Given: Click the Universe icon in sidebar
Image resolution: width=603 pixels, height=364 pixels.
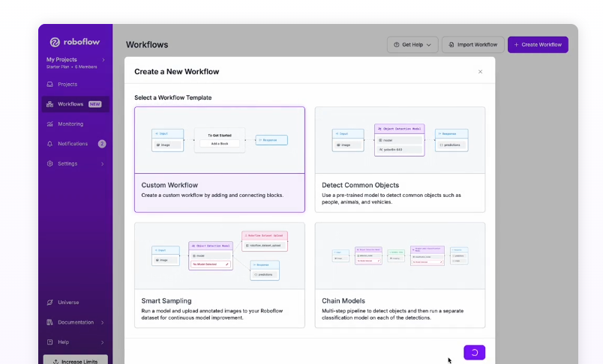Looking at the screenshot, I should 49,302.
